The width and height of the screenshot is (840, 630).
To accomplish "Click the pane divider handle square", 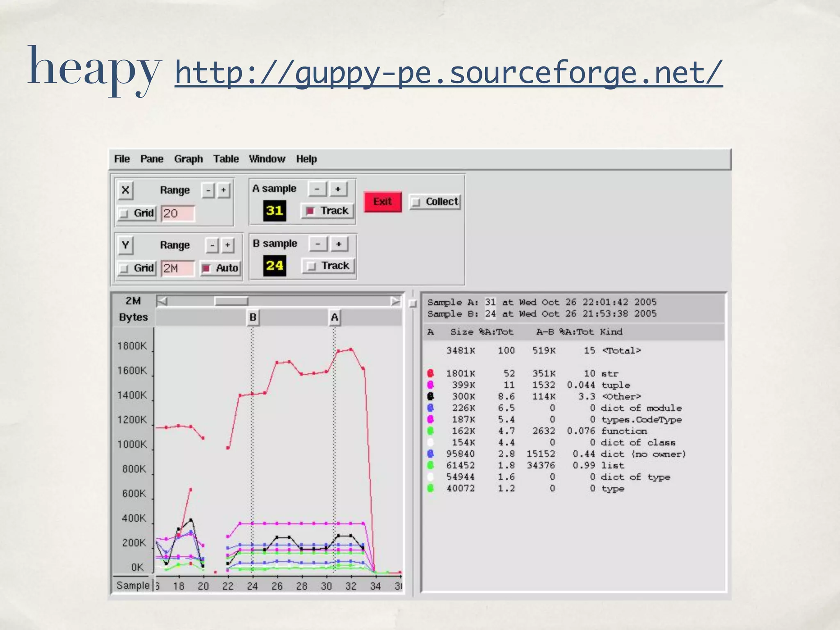I will pos(413,304).
